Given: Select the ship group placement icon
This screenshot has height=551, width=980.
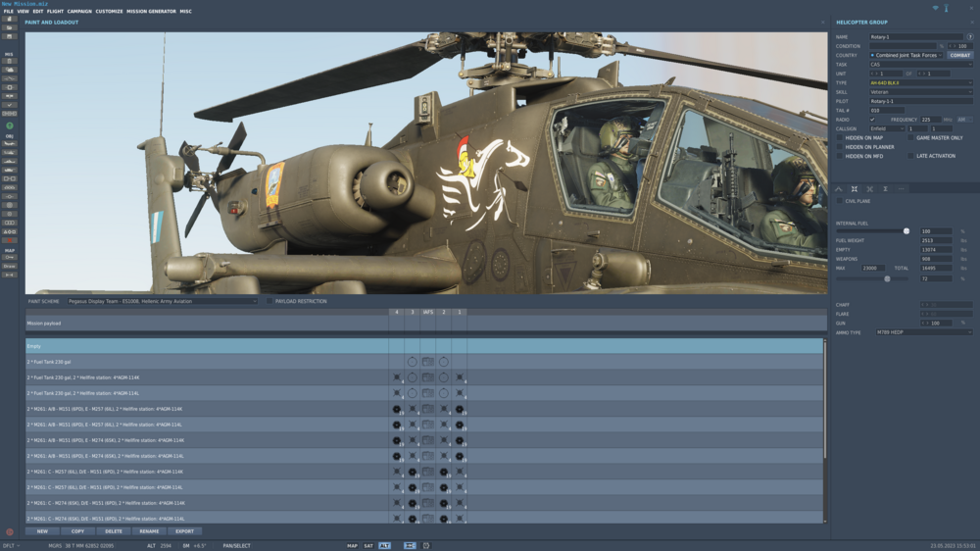Looking at the screenshot, I should (x=10, y=162).
